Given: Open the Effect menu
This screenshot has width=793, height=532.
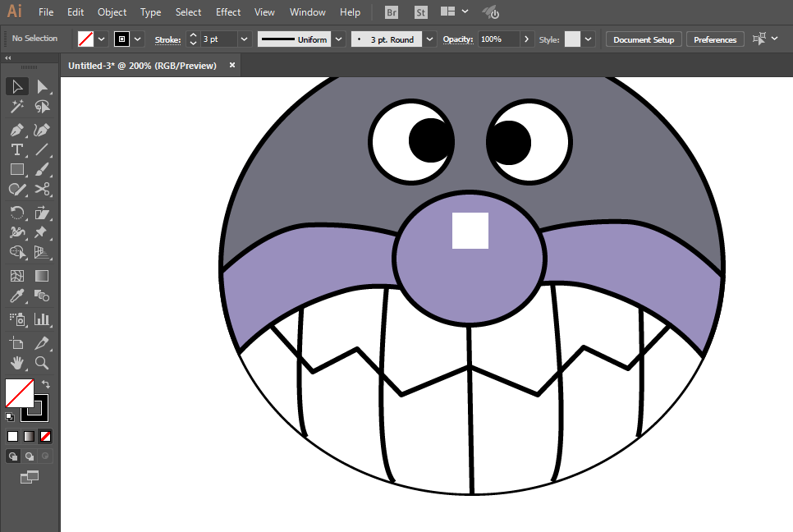Looking at the screenshot, I should (228, 12).
